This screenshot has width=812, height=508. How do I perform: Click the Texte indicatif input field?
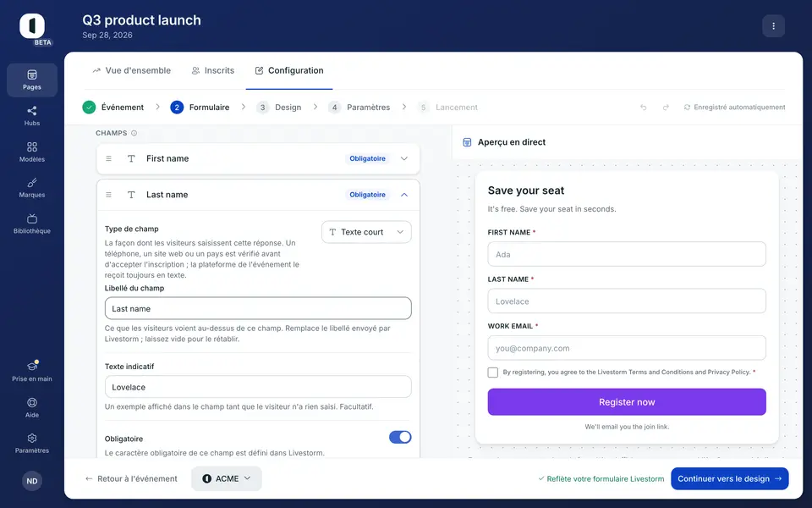(x=258, y=387)
